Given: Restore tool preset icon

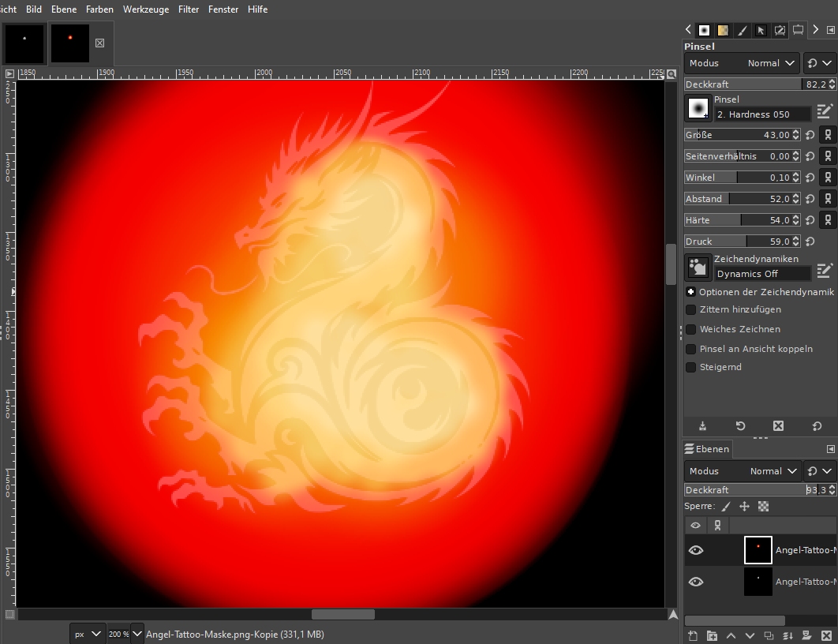Looking at the screenshot, I should (741, 426).
